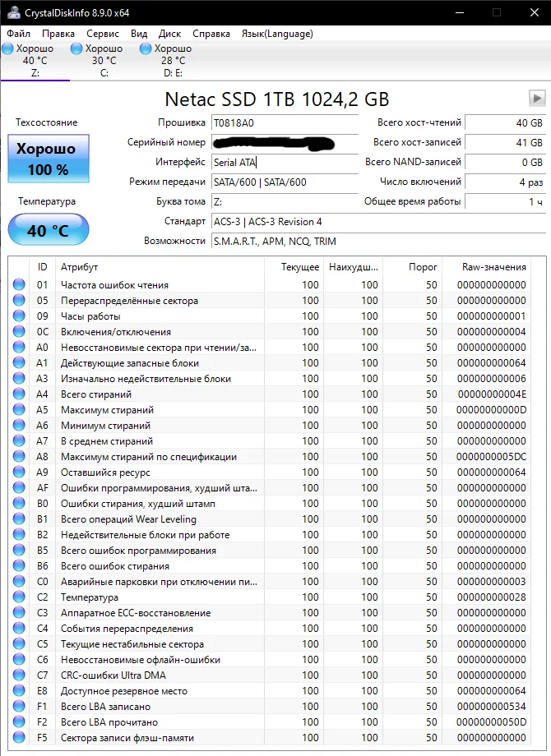The width and height of the screenshot is (551, 756).
Task: Click the Всего NAND-записей value 0 GB
Action: 505,163
